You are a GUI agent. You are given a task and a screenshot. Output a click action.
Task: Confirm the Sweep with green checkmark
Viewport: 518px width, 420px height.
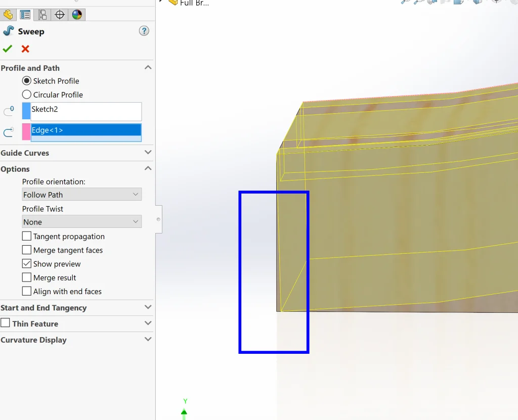7,49
